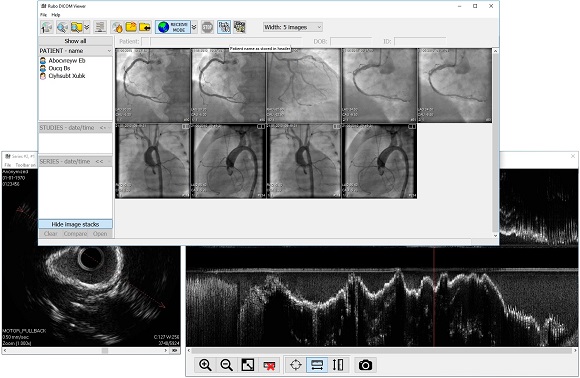The image size is (580, 378).
Task: Open the fourth thumbnail in the top row
Action: (x=379, y=85)
